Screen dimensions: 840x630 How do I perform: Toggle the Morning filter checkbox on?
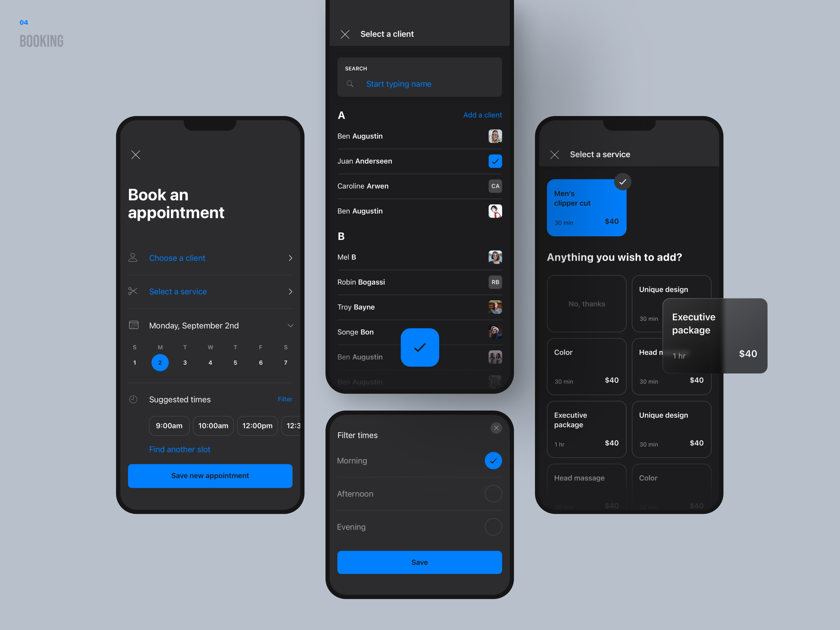[x=493, y=461]
